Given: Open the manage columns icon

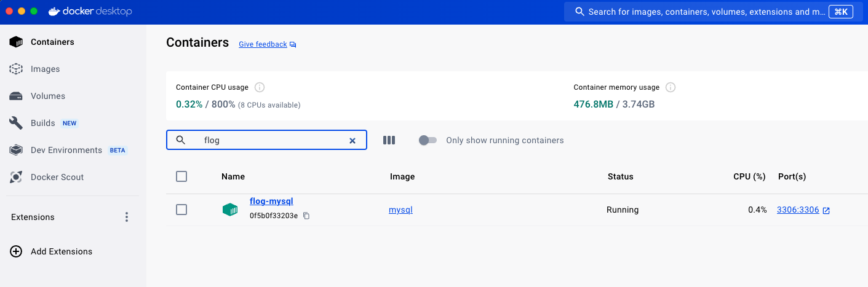Looking at the screenshot, I should [389, 140].
